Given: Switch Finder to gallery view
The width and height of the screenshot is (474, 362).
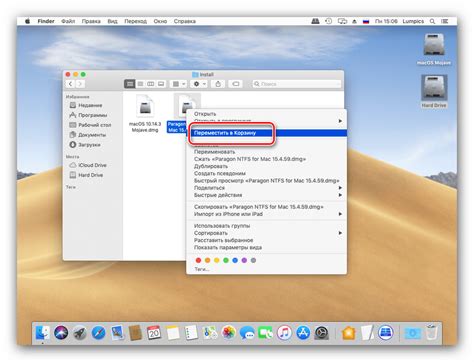Looking at the screenshot, I should [161, 84].
